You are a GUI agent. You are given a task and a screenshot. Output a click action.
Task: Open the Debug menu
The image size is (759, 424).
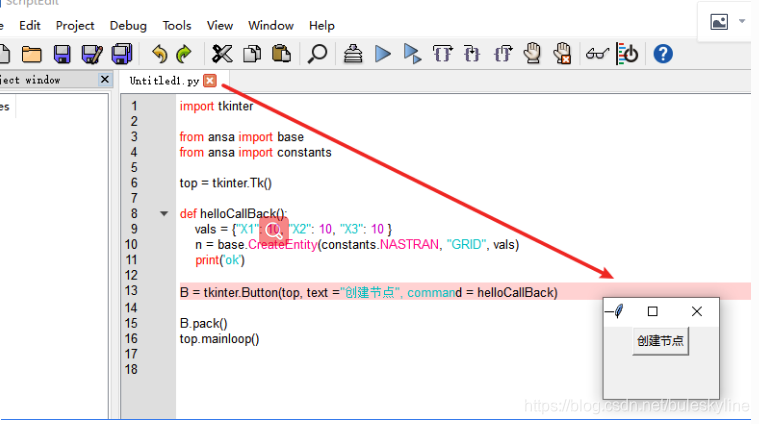[128, 26]
